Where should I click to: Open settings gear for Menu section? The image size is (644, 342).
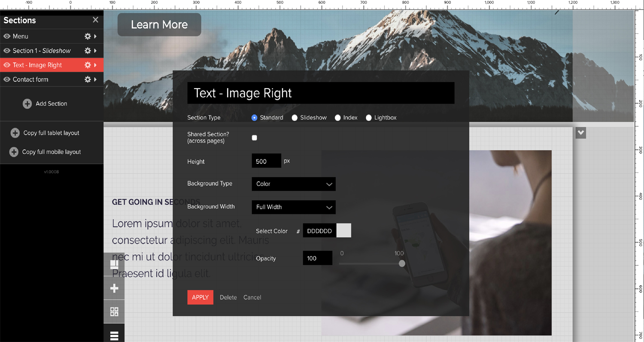pos(88,37)
